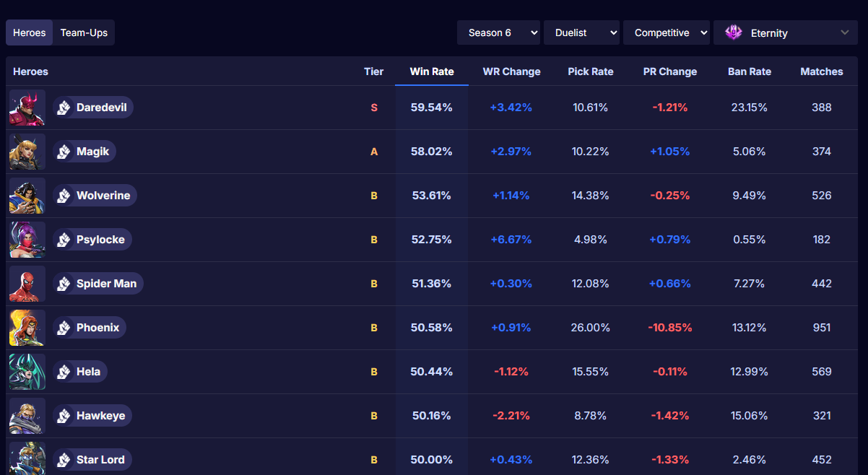Sort by the Matches column header

[x=822, y=71]
